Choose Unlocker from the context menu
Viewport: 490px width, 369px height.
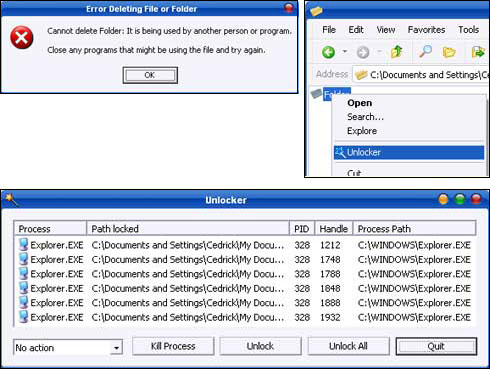tap(409, 152)
